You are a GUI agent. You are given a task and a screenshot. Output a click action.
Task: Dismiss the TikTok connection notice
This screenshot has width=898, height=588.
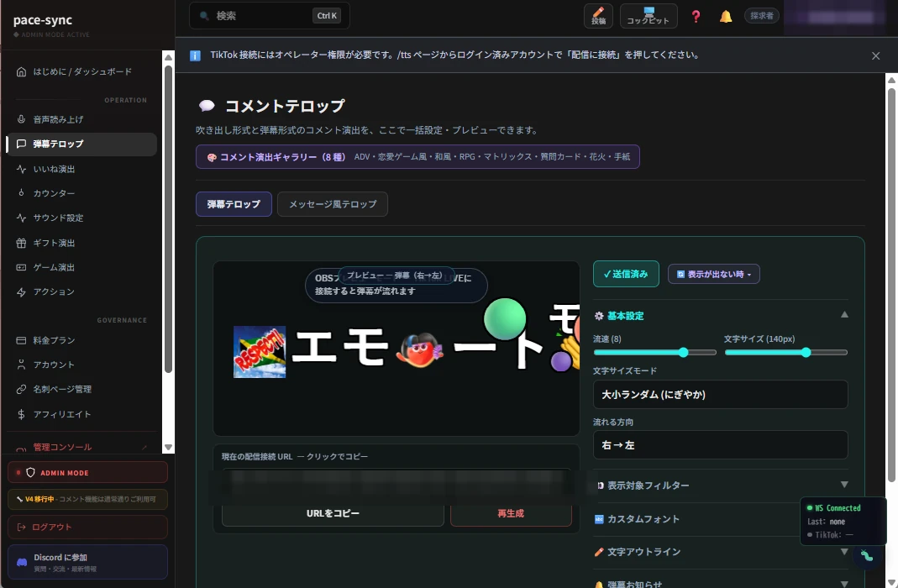coord(875,55)
